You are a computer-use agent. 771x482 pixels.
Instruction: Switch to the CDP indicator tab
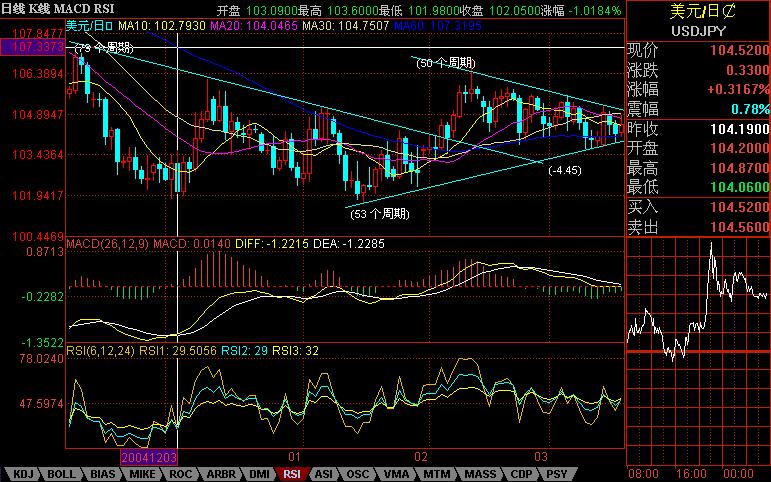[521, 474]
